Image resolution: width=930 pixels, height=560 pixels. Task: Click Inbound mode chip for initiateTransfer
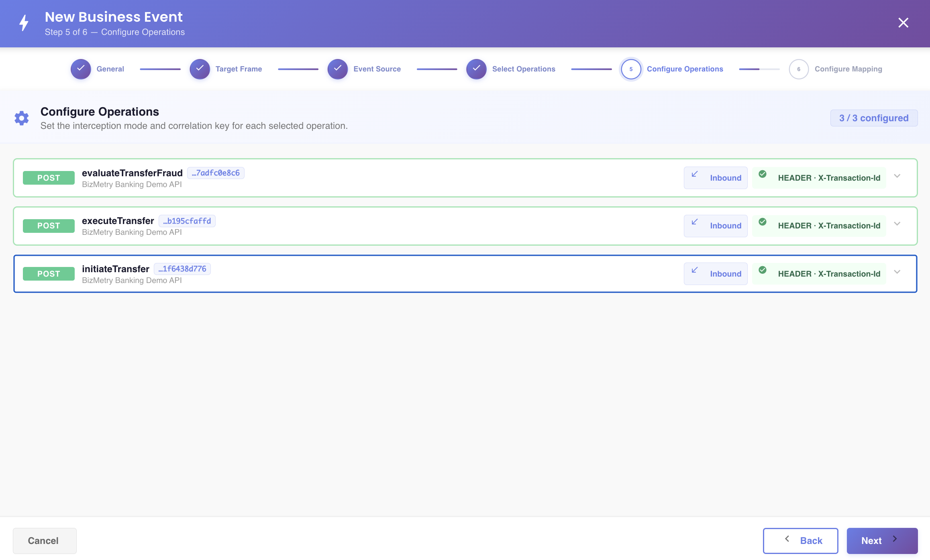716,274
